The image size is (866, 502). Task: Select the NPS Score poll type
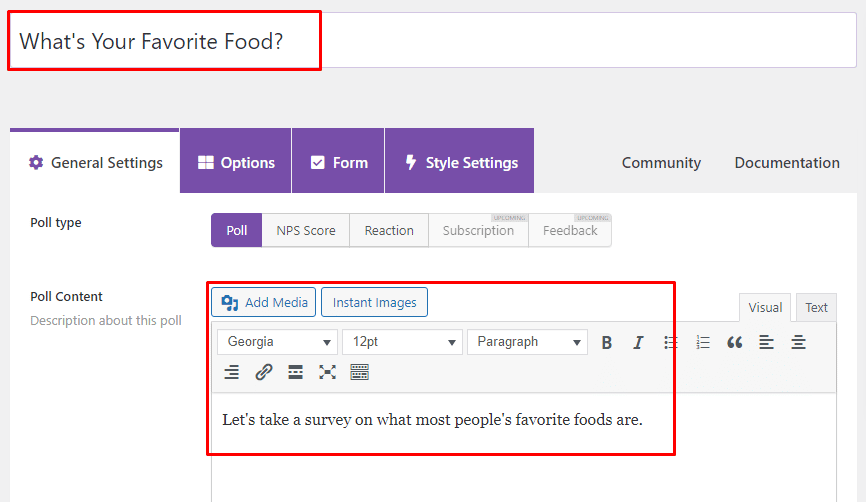pyautogui.click(x=306, y=230)
